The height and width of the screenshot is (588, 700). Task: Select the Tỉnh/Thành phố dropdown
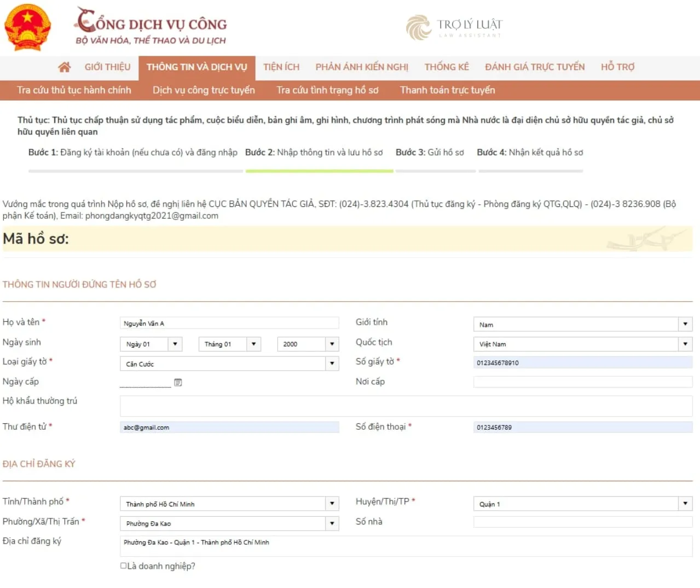point(332,504)
